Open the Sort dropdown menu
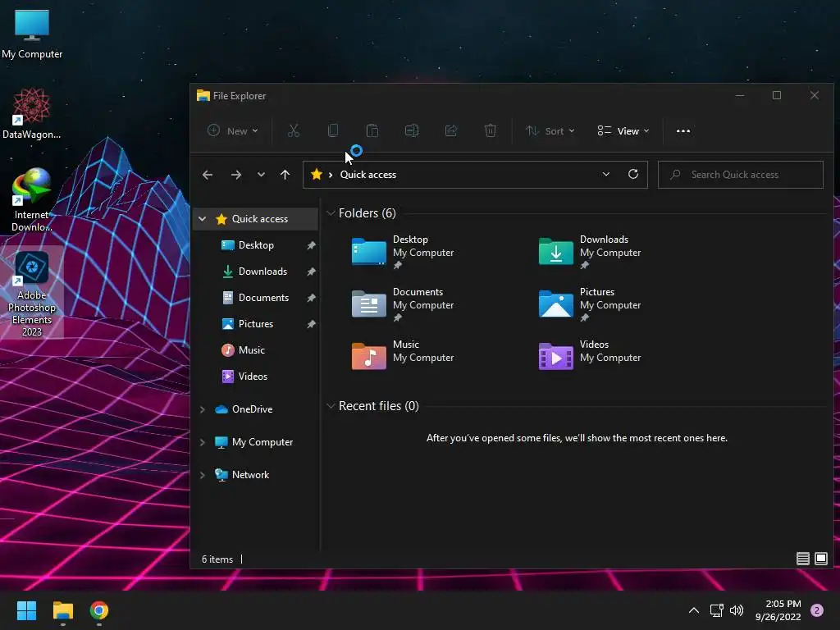Screen dimensions: 840x630 tap(550, 130)
